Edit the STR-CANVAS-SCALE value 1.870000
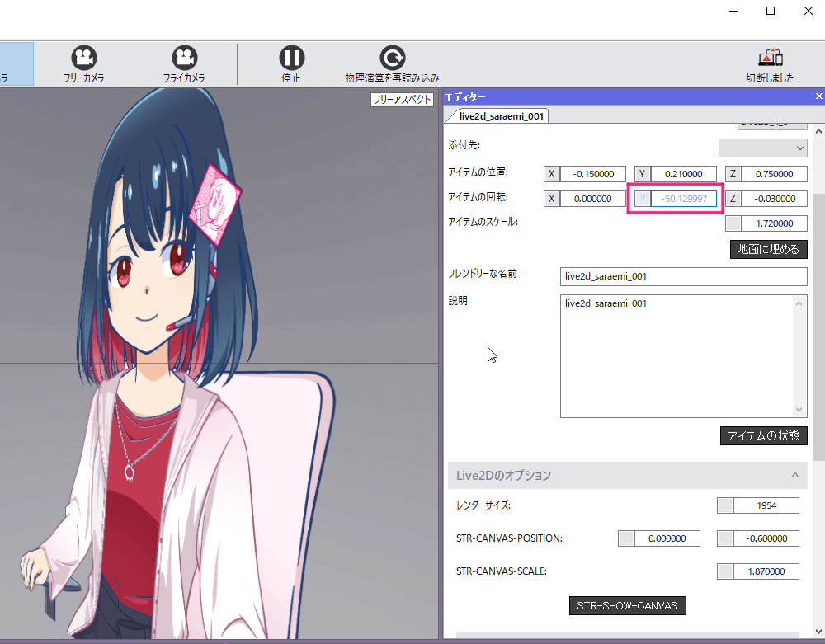 click(766, 571)
